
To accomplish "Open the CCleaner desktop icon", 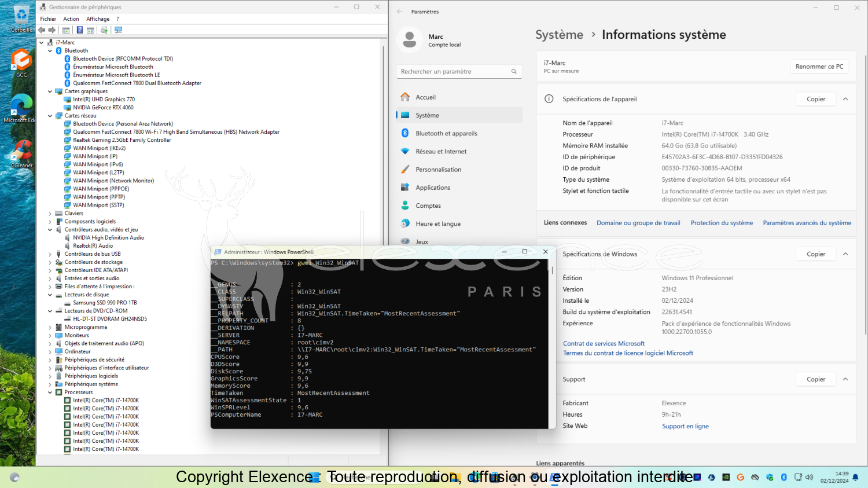I will [21, 153].
